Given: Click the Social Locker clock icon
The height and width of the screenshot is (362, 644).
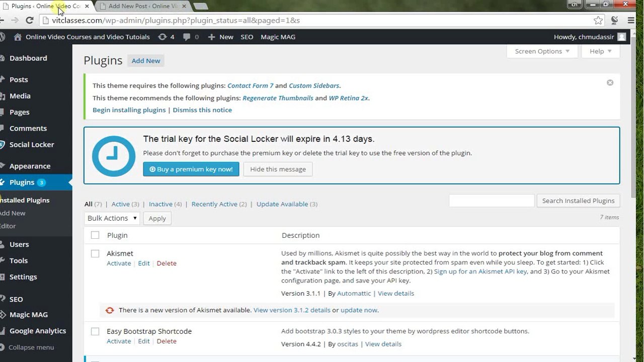Looking at the screenshot, I should (x=114, y=155).
